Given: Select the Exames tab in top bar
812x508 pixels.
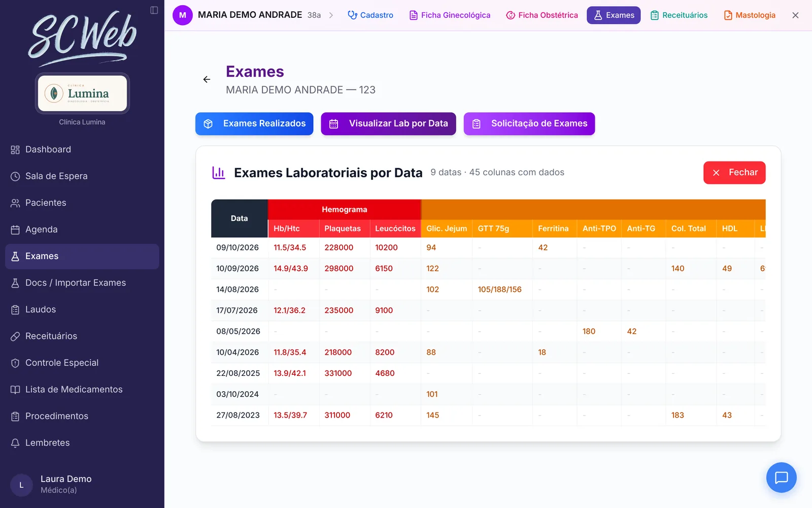Looking at the screenshot, I should [x=614, y=15].
